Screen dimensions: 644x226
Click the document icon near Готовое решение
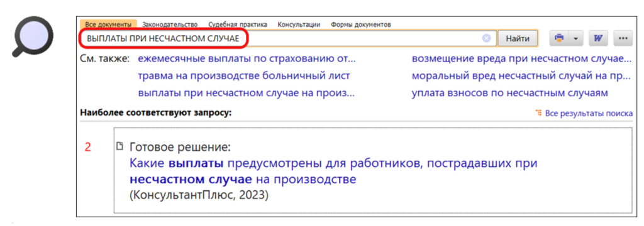pos(120,146)
